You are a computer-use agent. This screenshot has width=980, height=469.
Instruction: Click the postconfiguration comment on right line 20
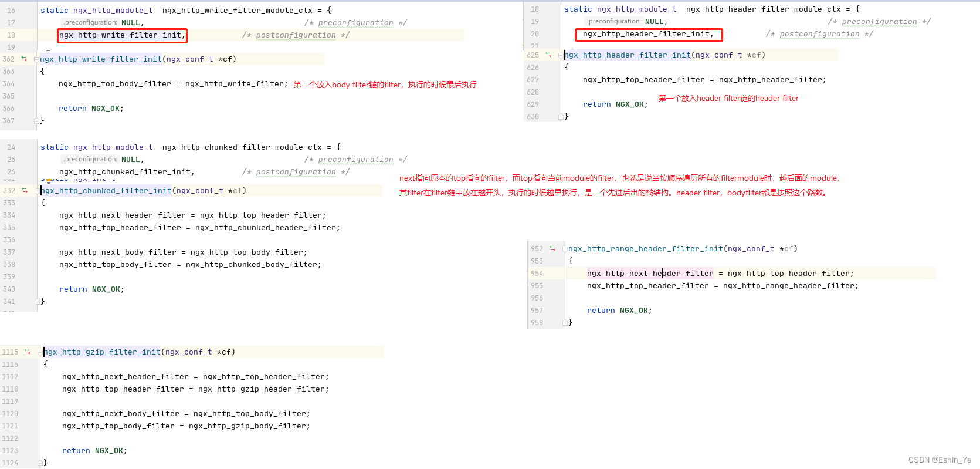point(819,34)
